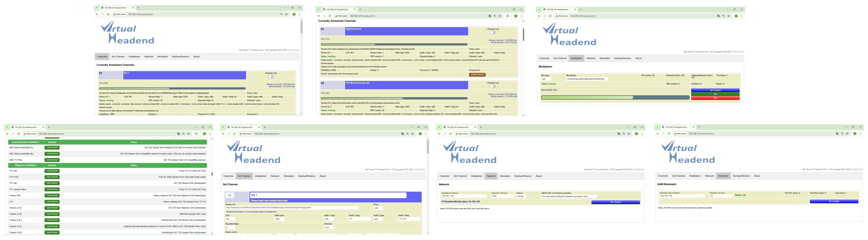Open the profile avatar in the Set Channel window
Screen dimensions: 868x240
420,134
